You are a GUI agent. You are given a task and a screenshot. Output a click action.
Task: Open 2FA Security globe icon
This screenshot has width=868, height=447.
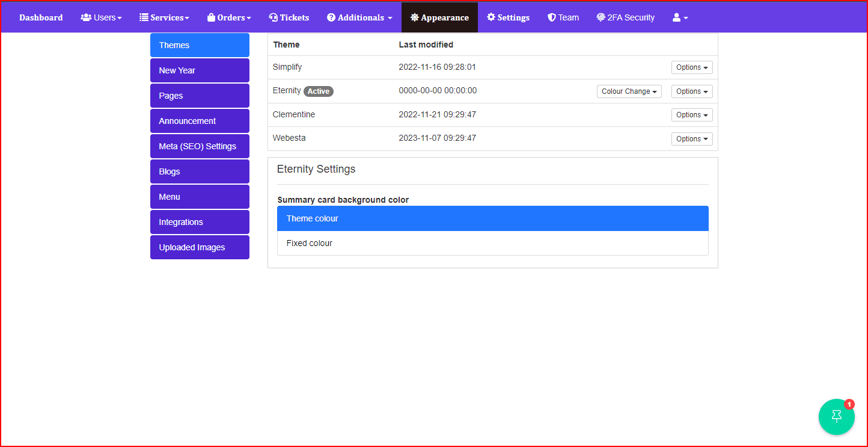600,17
